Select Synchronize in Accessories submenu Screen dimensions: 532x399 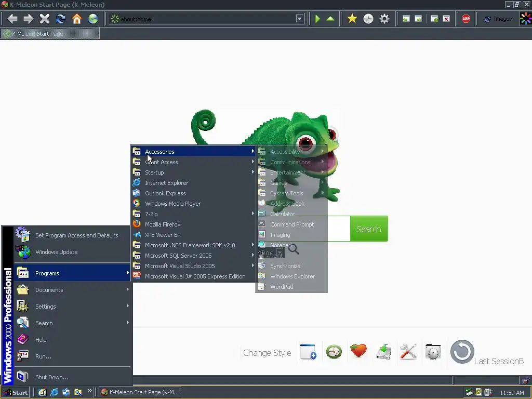click(x=291, y=266)
